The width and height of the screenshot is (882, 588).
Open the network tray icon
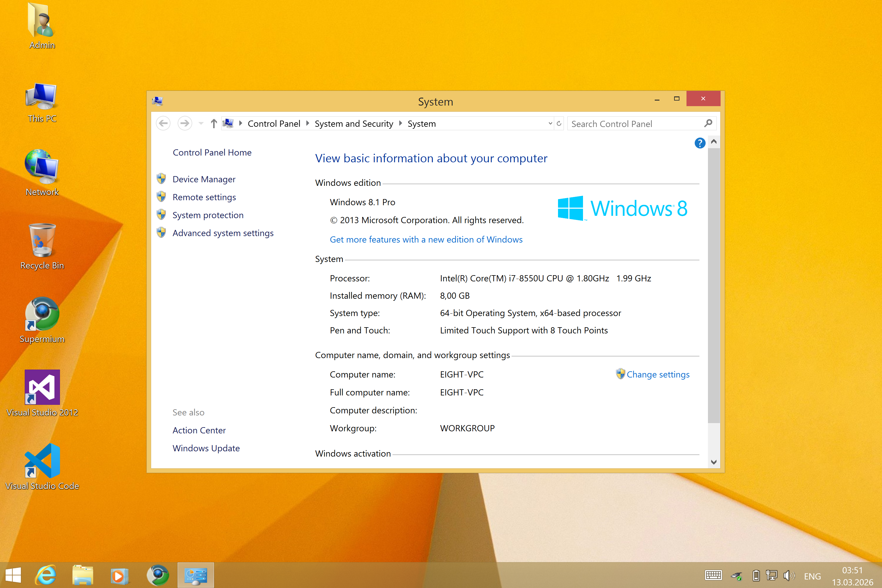pos(772,575)
